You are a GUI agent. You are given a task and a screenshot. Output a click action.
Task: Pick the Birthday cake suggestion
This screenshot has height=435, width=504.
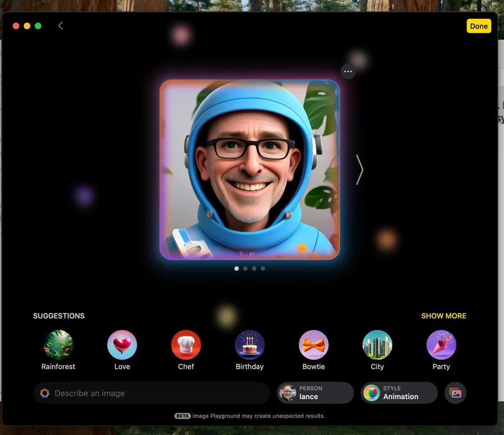pos(250,345)
